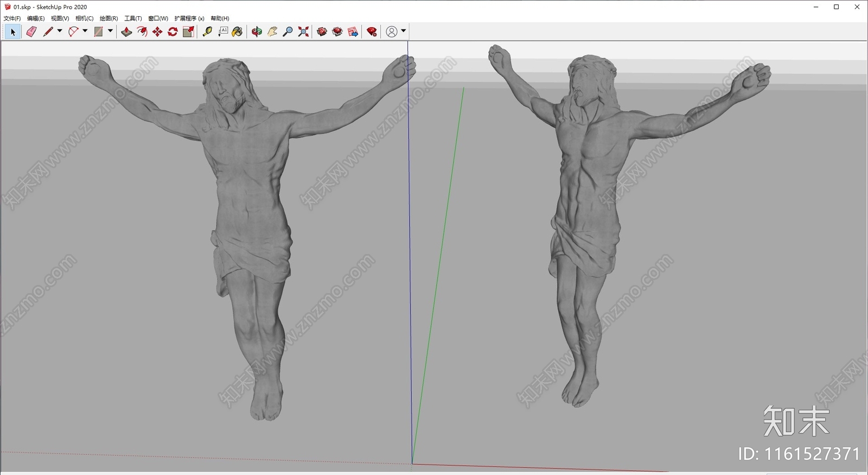Screen dimensions: 868x475
Task: Expand the Line tool dropdown arrow
Action: 60,31
